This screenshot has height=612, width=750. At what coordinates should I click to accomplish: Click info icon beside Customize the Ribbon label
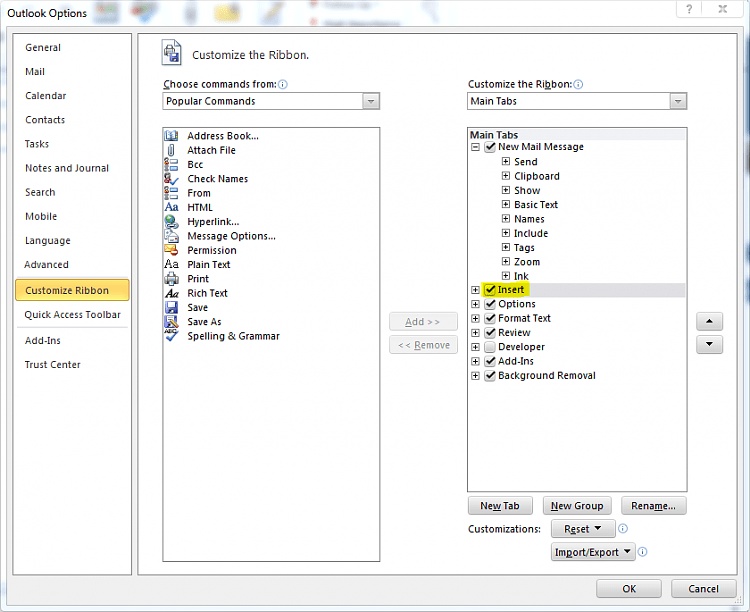tap(578, 85)
